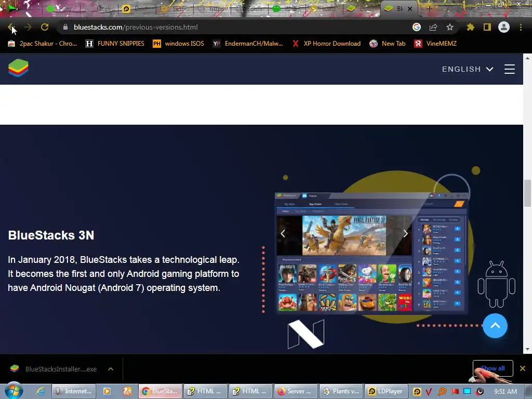
Task: Switch to the Plants v... taskbar button
Action: tap(341, 391)
